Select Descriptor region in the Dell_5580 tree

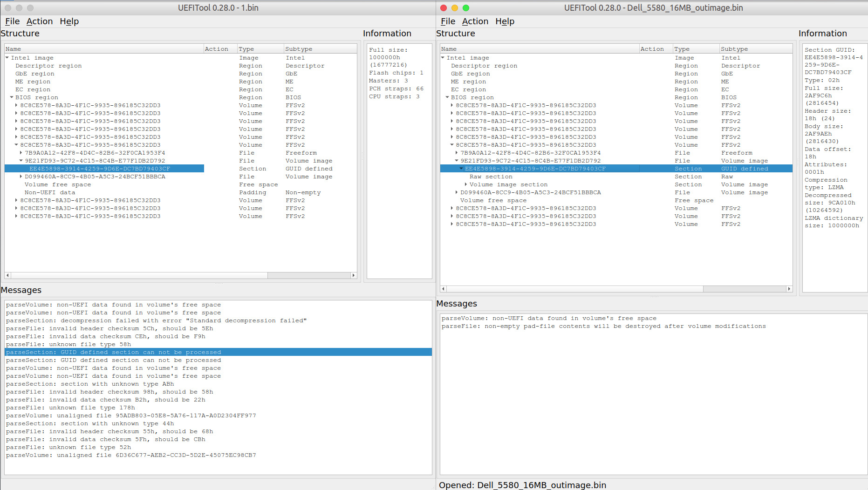pos(484,66)
